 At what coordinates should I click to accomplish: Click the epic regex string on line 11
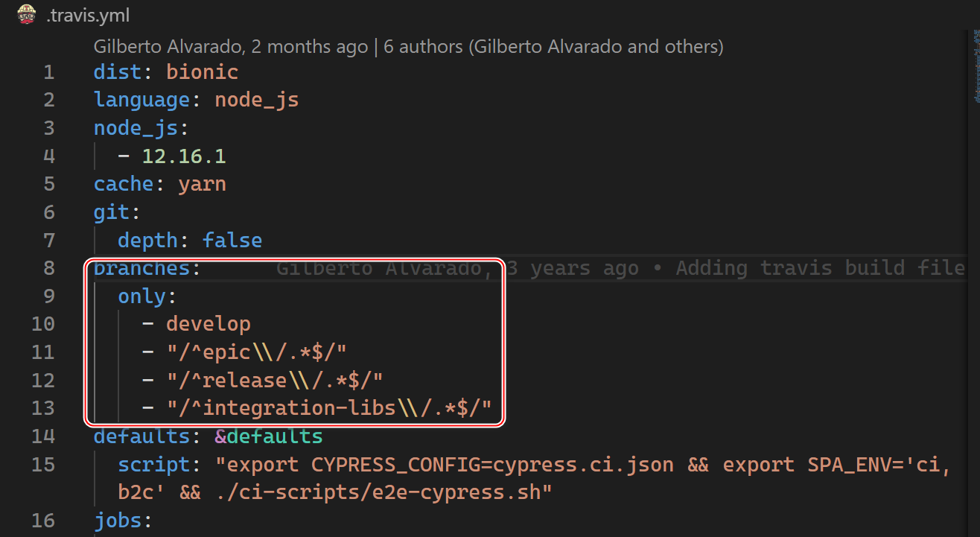coord(257,352)
